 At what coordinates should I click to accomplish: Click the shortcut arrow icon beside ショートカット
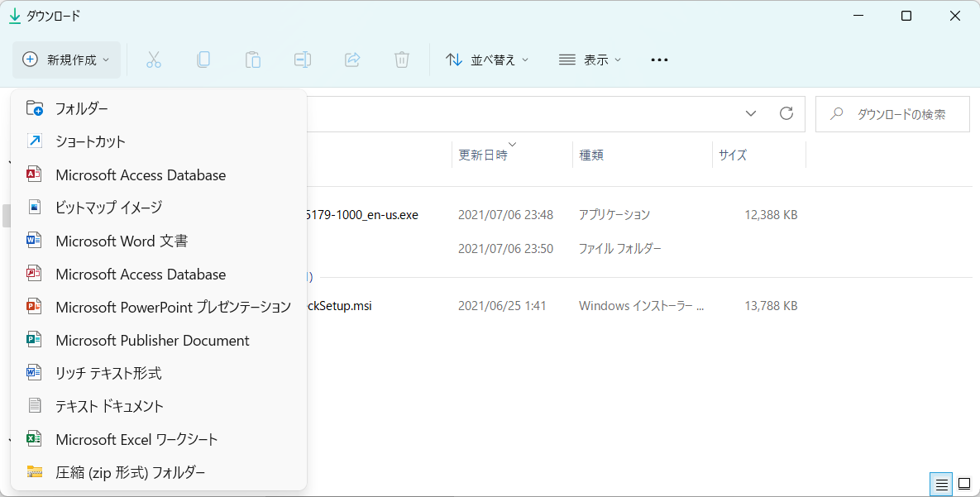click(x=35, y=141)
